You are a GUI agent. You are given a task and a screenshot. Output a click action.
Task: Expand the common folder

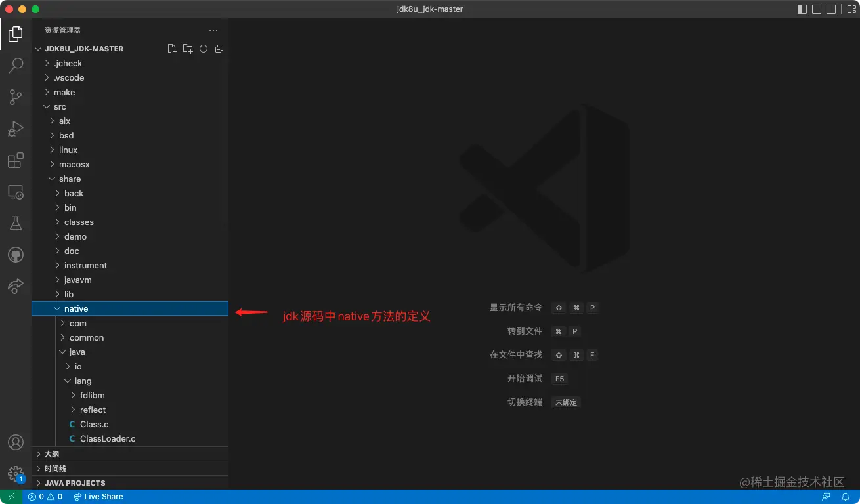tap(130, 337)
